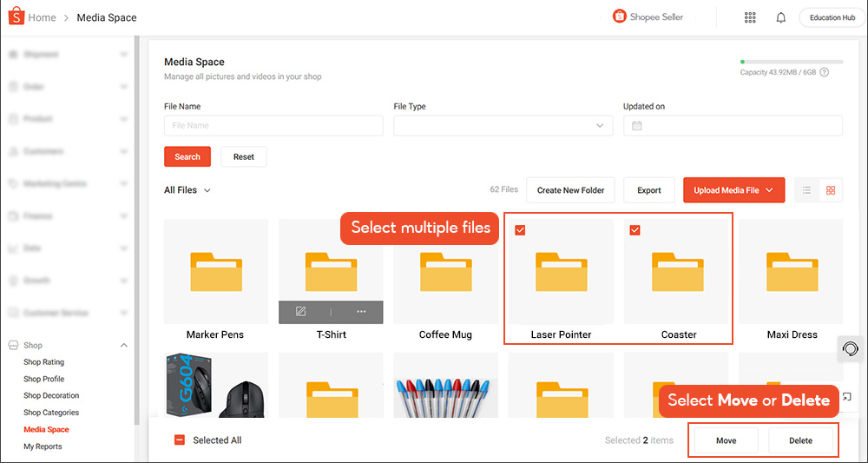Click the Shop storefront icon in sidebar

pyautogui.click(x=14, y=346)
